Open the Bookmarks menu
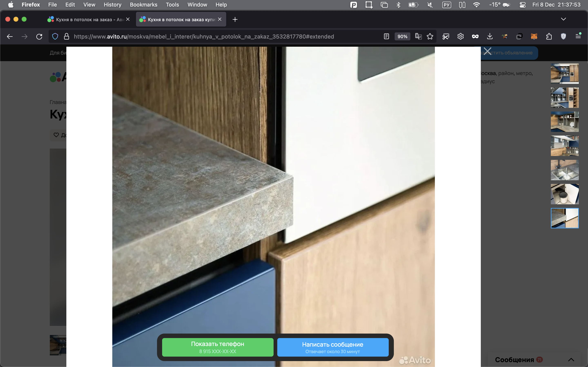588x367 pixels. point(143,5)
